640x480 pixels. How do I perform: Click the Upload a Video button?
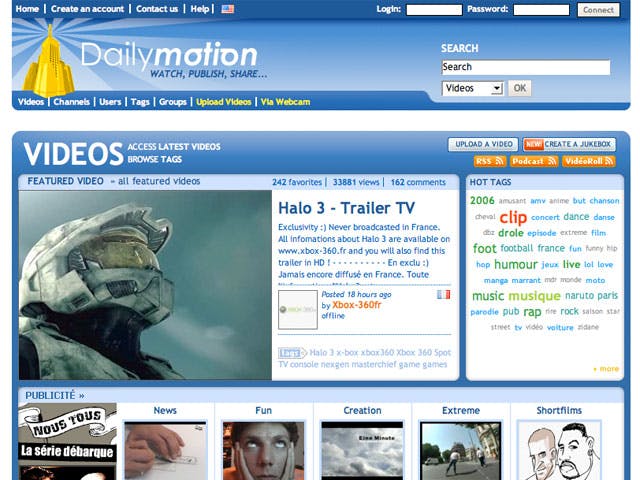coord(483,144)
